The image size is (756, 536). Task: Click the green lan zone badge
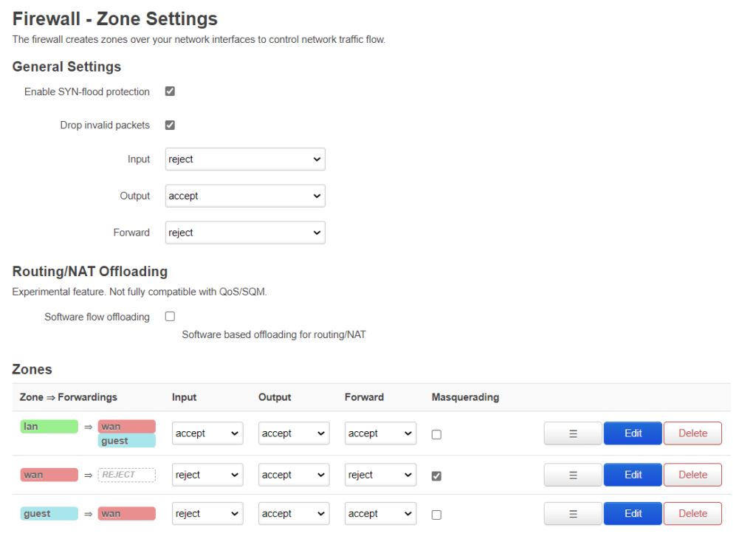[49, 427]
